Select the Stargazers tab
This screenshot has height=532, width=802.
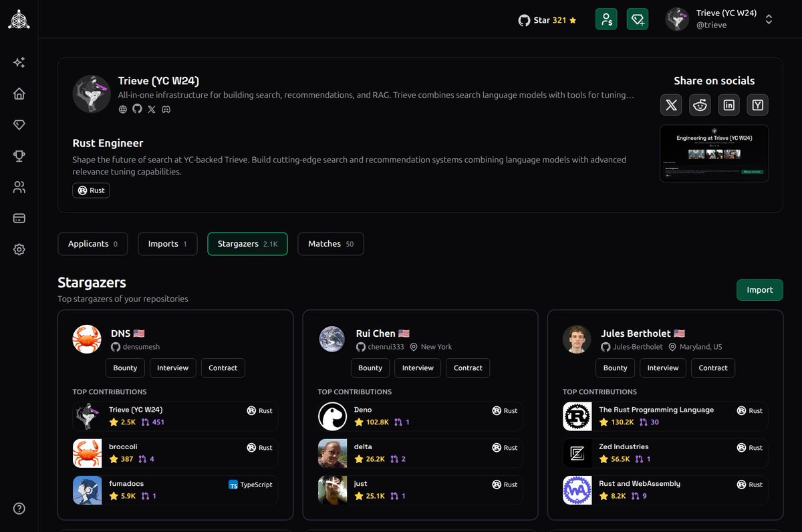click(x=247, y=244)
